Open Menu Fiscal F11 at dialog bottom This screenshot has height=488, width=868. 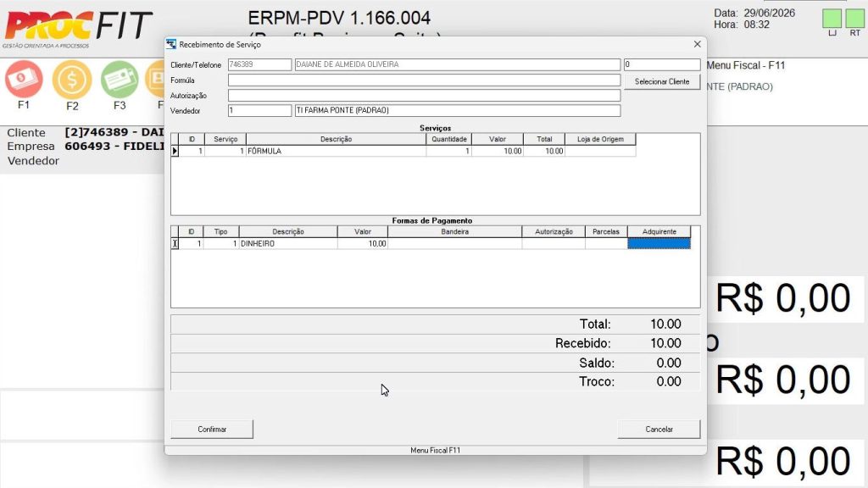(435, 451)
